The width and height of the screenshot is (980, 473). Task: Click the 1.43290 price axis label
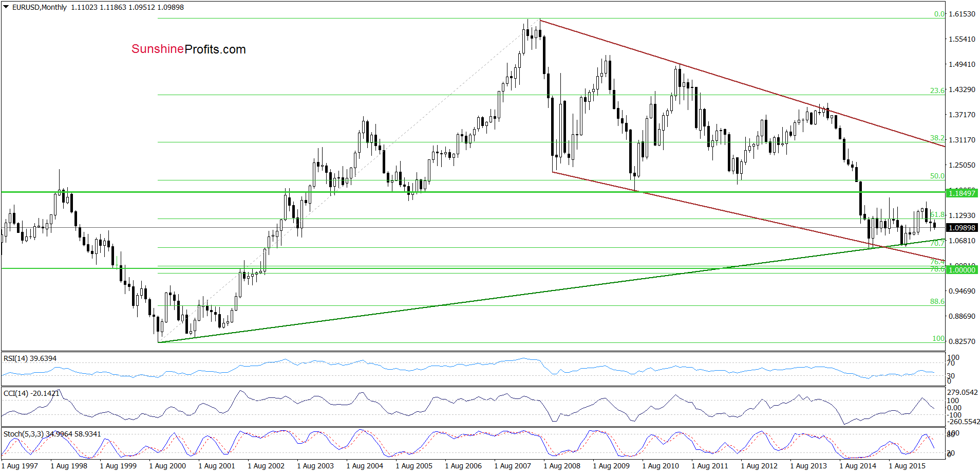[x=962, y=89]
